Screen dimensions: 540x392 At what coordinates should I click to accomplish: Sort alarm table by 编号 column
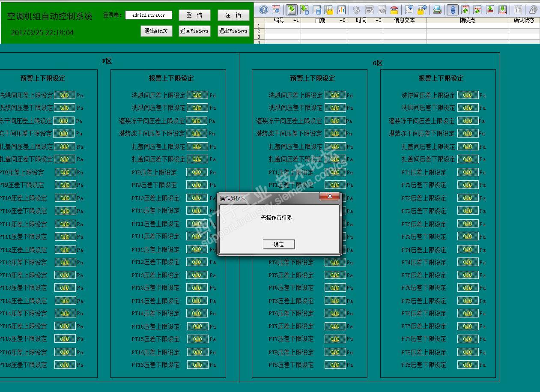point(283,20)
